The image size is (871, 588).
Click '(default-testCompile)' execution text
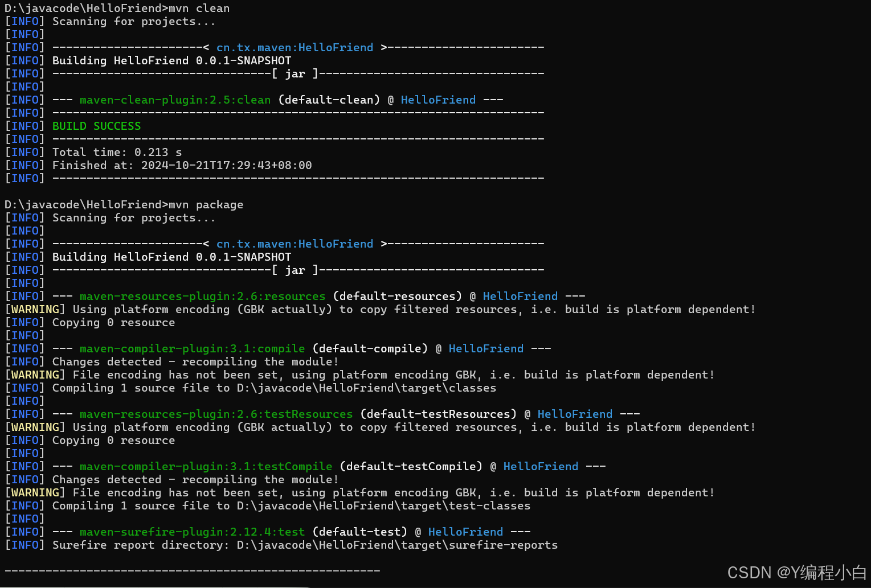click(411, 467)
